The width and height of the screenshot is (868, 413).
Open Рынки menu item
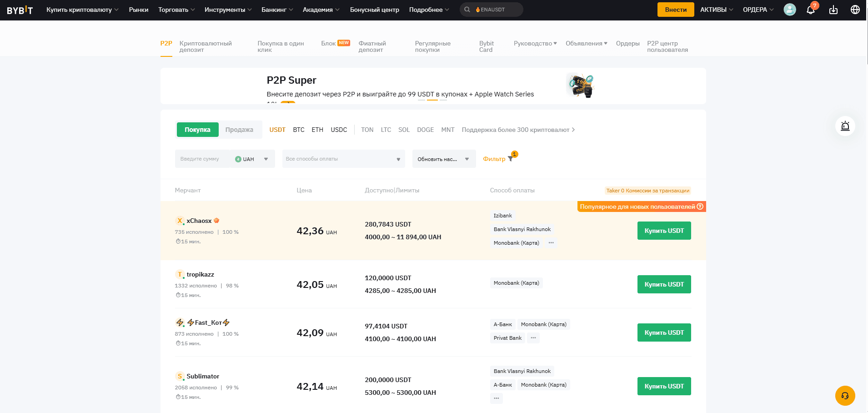tap(139, 10)
